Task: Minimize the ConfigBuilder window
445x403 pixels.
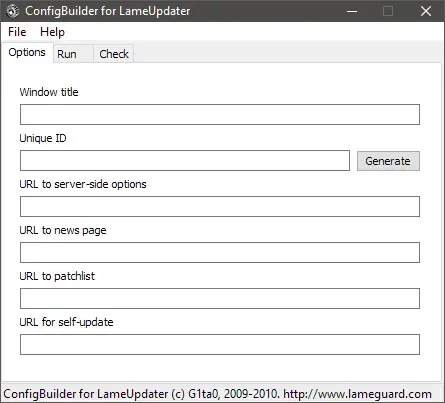Action: (x=352, y=11)
